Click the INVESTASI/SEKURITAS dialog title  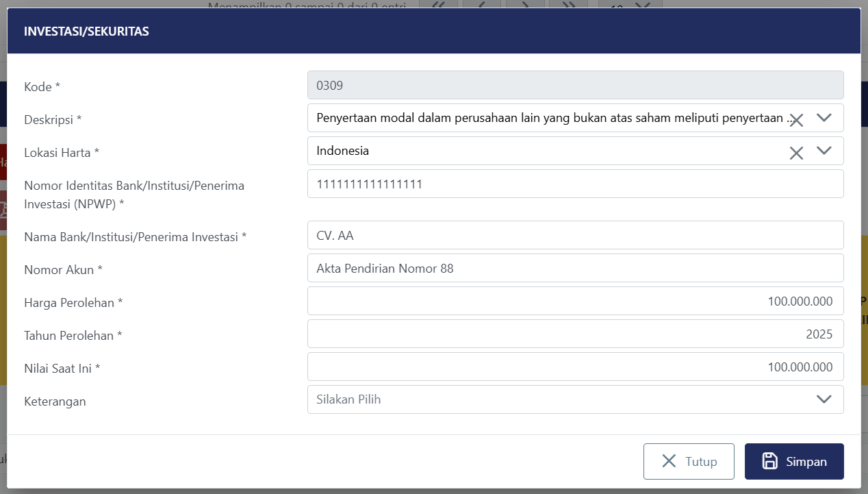coord(86,31)
